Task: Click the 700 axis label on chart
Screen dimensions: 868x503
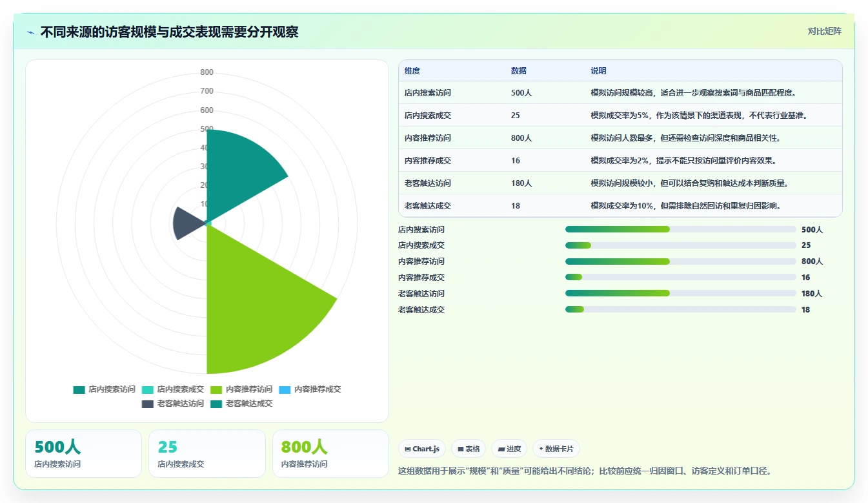Action: click(207, 91)
